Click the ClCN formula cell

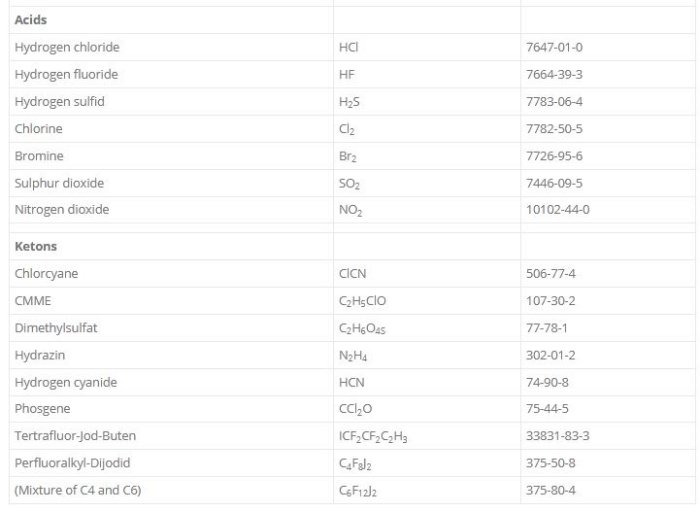coord(352,273)
